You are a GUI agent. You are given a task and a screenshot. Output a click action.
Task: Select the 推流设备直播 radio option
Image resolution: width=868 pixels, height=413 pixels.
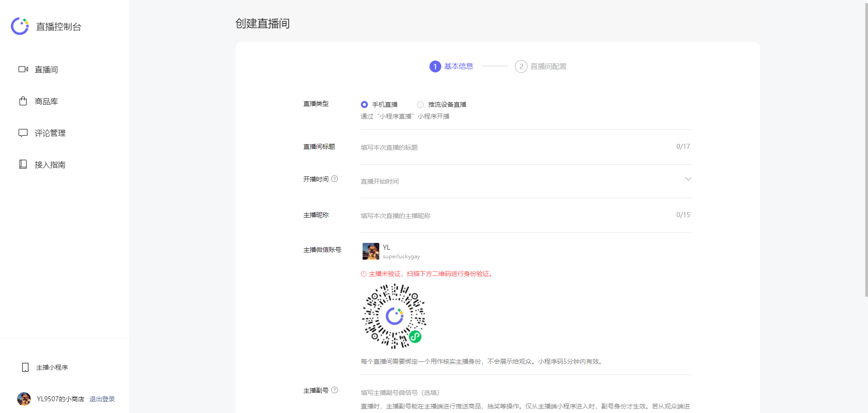point(420,104)
